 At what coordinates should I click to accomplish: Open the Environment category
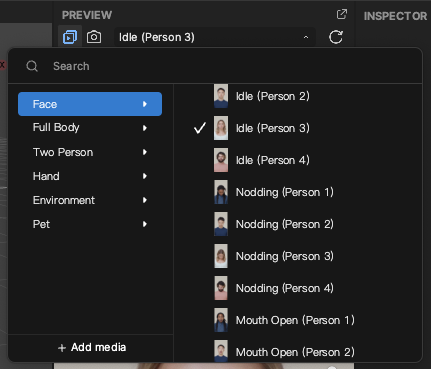[x=90, y=200]
